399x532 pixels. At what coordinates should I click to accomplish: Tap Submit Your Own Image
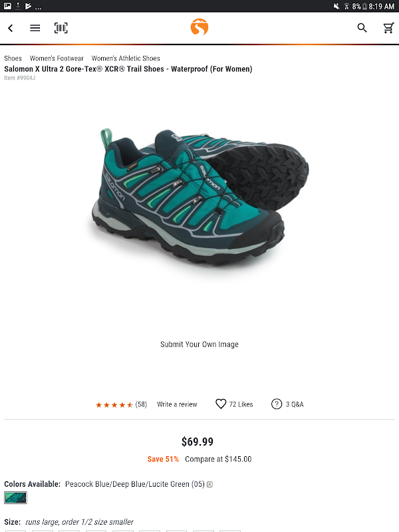click(x=199, y=344)
